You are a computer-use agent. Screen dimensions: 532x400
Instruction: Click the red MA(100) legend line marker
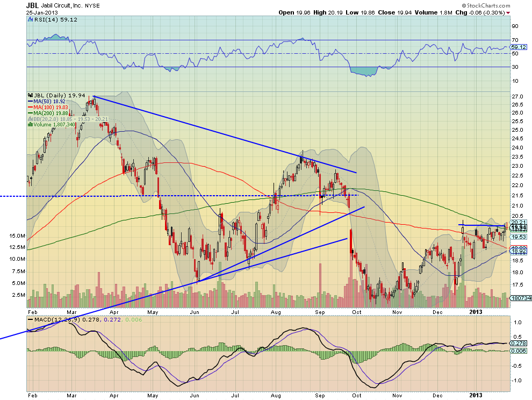[31, 106]
